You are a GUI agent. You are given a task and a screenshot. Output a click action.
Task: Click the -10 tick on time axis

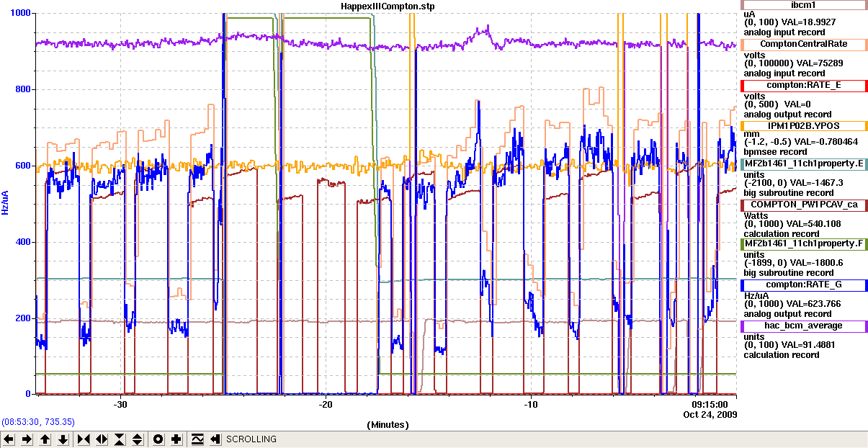[530, 405]
